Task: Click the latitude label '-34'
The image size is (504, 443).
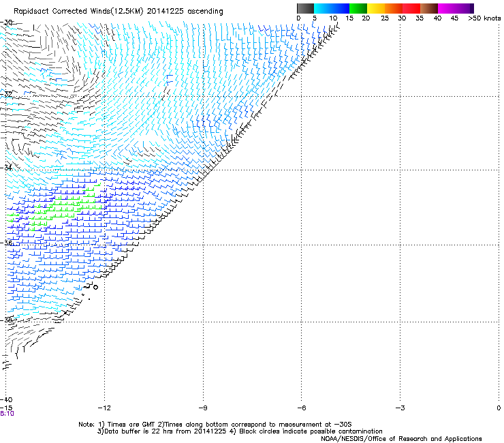Action: 6,168
